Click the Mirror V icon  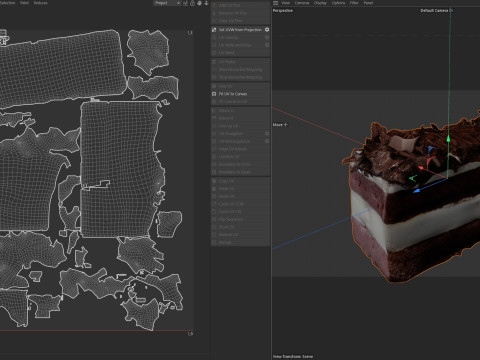click(x=214, y=118)
